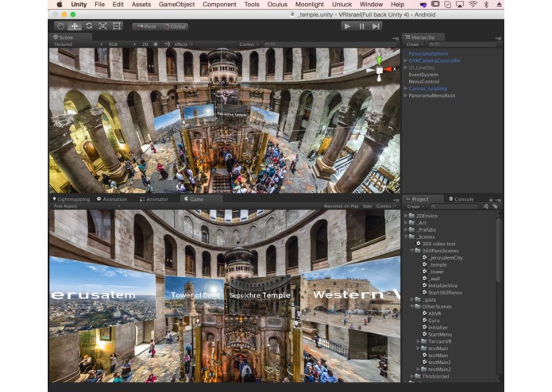Collapse the _Scenes folder

point(406,237)
